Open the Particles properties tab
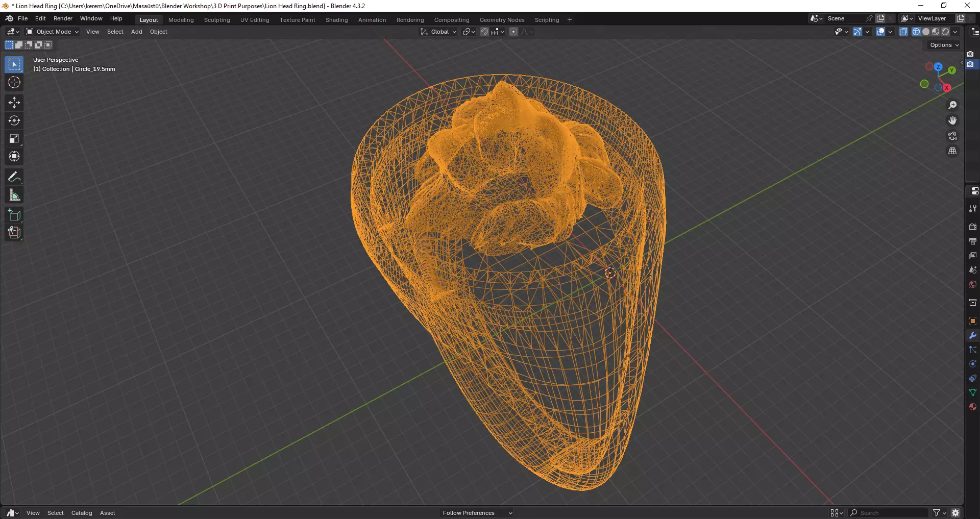Screen dimensions: 980x519 [x=973, y=350]
